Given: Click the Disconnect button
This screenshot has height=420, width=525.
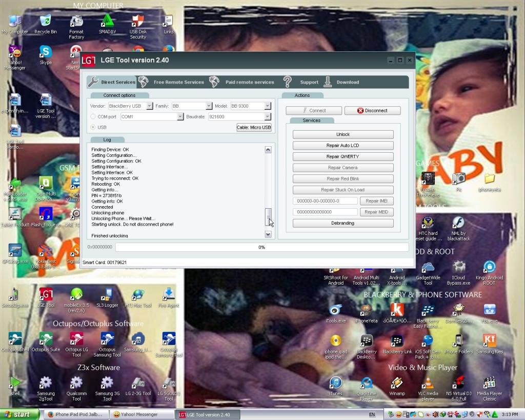Looking at the screenshot, I should point(372,111).
